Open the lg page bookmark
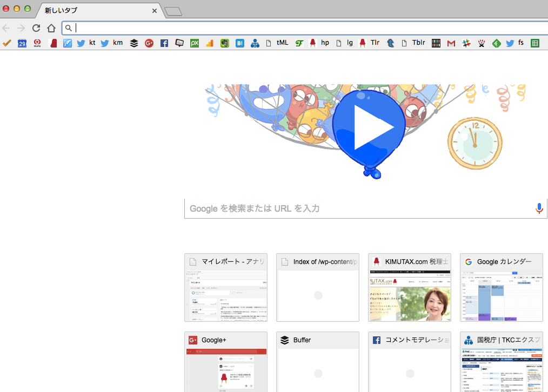Screen dimensions: 548x392 coord(345,43)
